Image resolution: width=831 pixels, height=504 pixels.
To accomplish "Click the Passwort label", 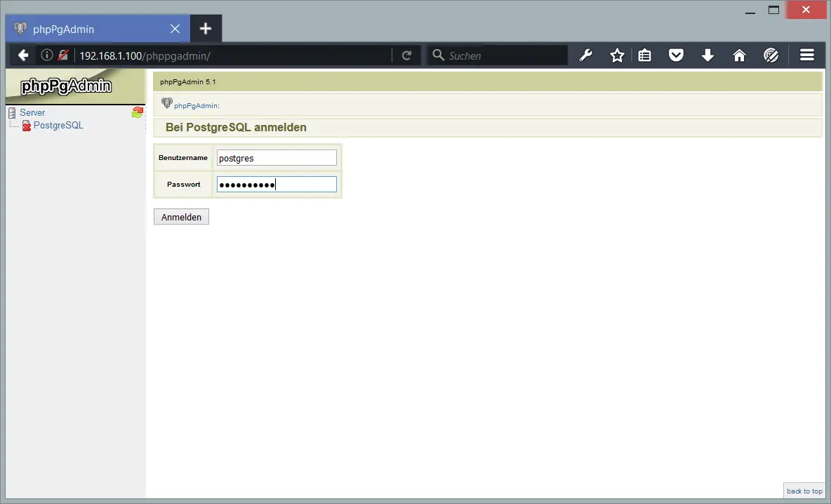I will [183, 185].
